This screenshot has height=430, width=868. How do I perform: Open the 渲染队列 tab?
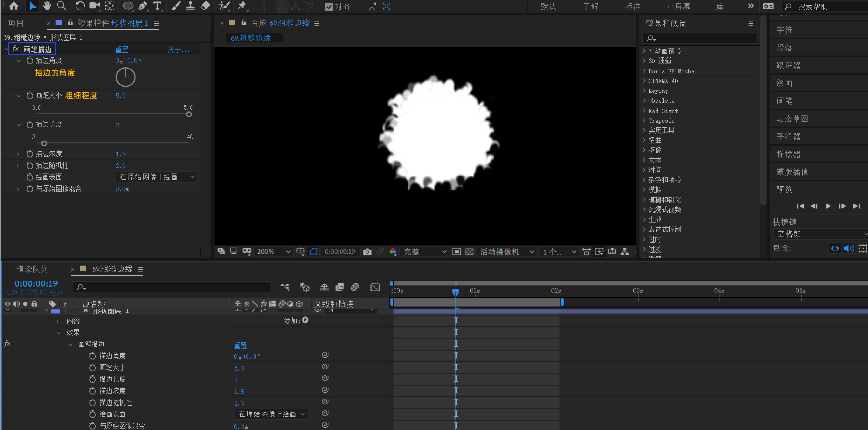[x=32, y=269]
